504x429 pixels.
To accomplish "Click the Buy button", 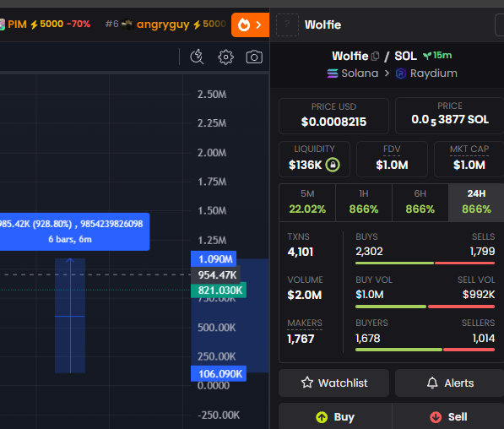I will coord(335,416).
